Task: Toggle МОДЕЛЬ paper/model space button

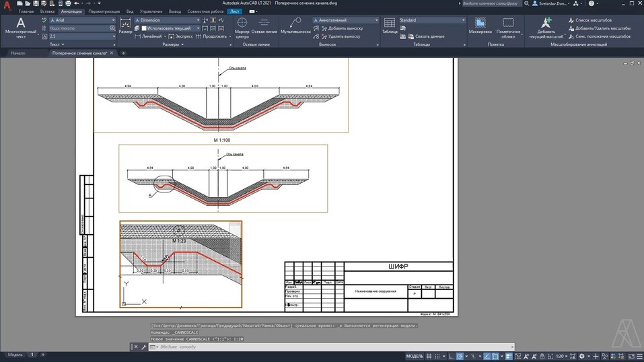Action: (x=415, y=356)
